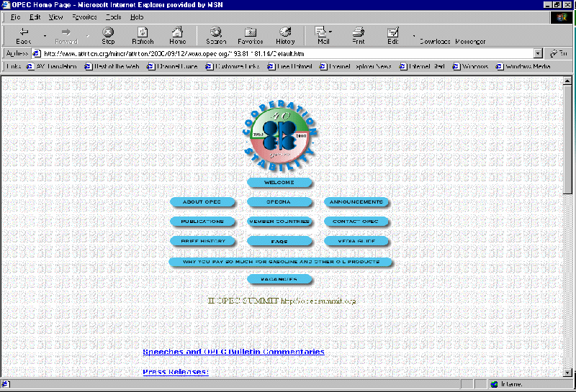Open Channel Guide link in Links bar
Image resolution: width=576 pixels, height=392 pixels.
tap(172, 66)
